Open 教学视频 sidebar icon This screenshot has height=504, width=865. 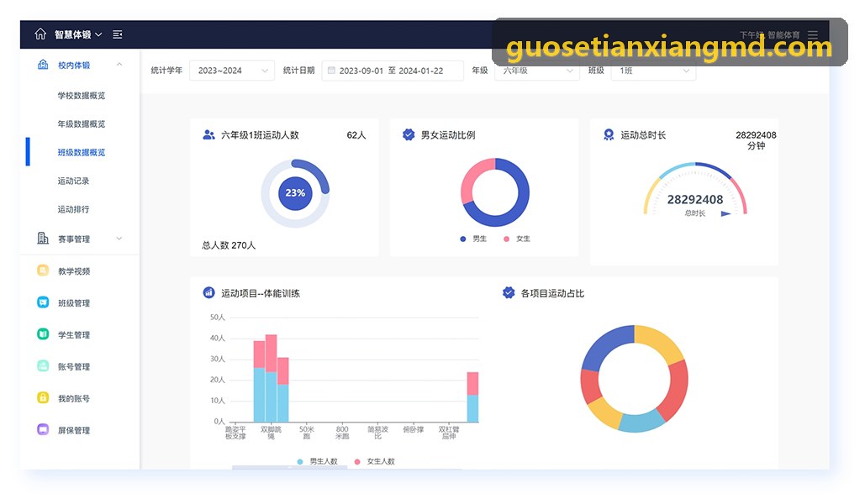43,270
